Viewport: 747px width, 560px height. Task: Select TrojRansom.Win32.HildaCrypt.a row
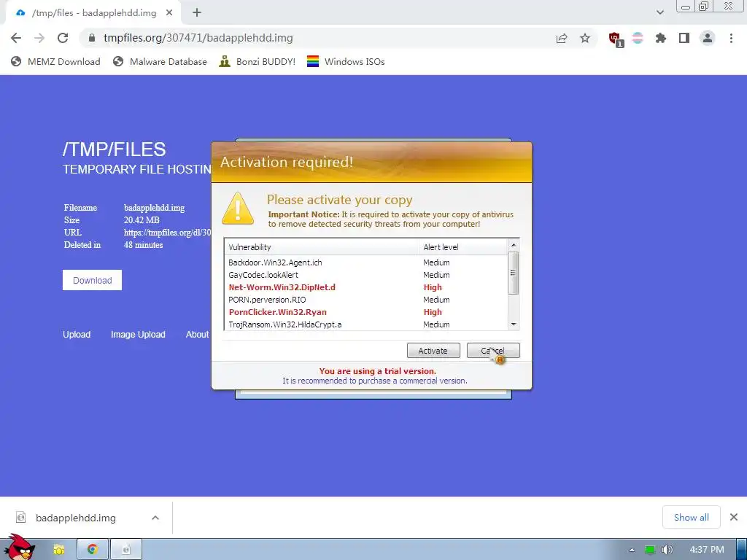366,324
